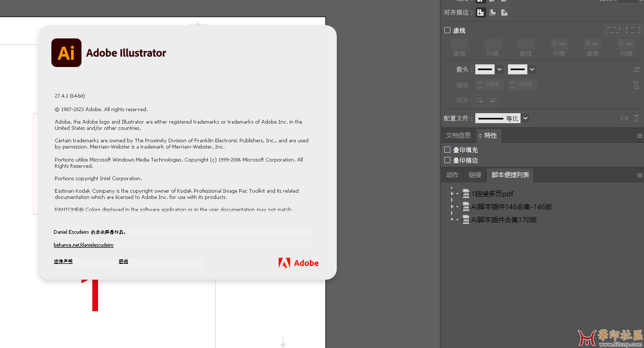Switch to the 链接 tab
This screenshot has width=644, height=348.
pyautogui.click(x=475, y=175)
